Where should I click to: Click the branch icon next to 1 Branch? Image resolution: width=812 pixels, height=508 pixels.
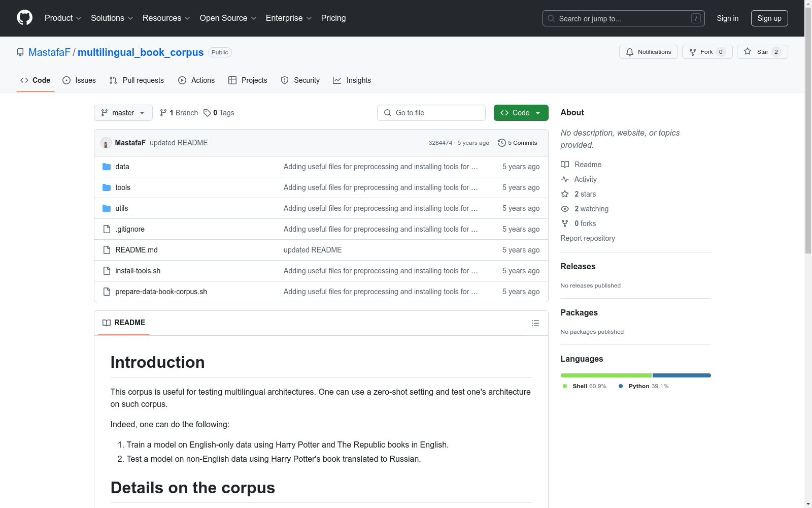tap(163, 113)
